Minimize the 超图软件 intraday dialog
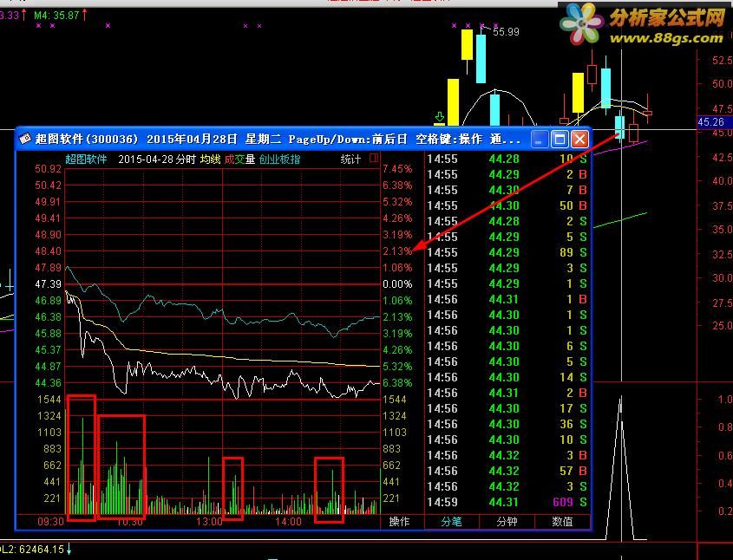Screen dimensions: 733x560 pos(539,140)
